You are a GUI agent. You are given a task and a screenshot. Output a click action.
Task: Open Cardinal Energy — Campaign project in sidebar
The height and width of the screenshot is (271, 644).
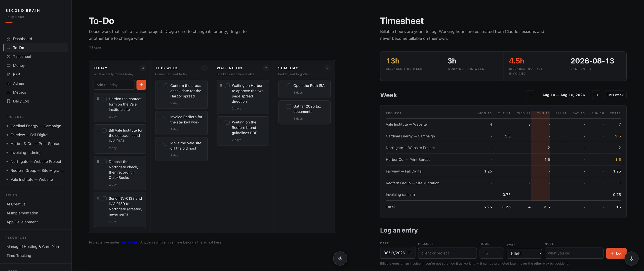pos(36,126)
